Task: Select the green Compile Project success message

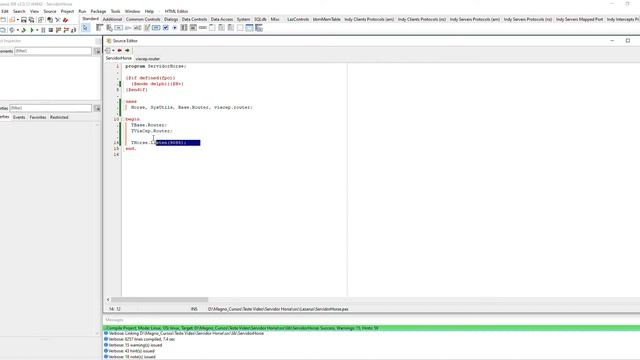Action: click(x=371, y=328)
